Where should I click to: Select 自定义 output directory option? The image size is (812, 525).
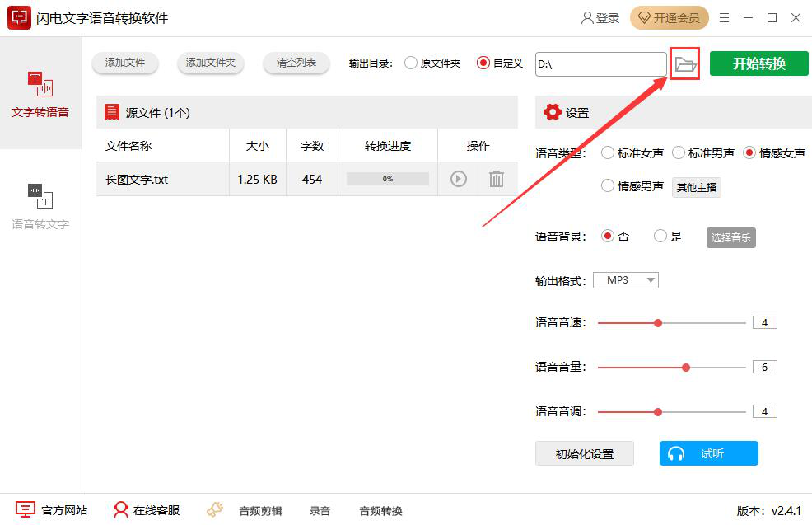tap(499, 63)
